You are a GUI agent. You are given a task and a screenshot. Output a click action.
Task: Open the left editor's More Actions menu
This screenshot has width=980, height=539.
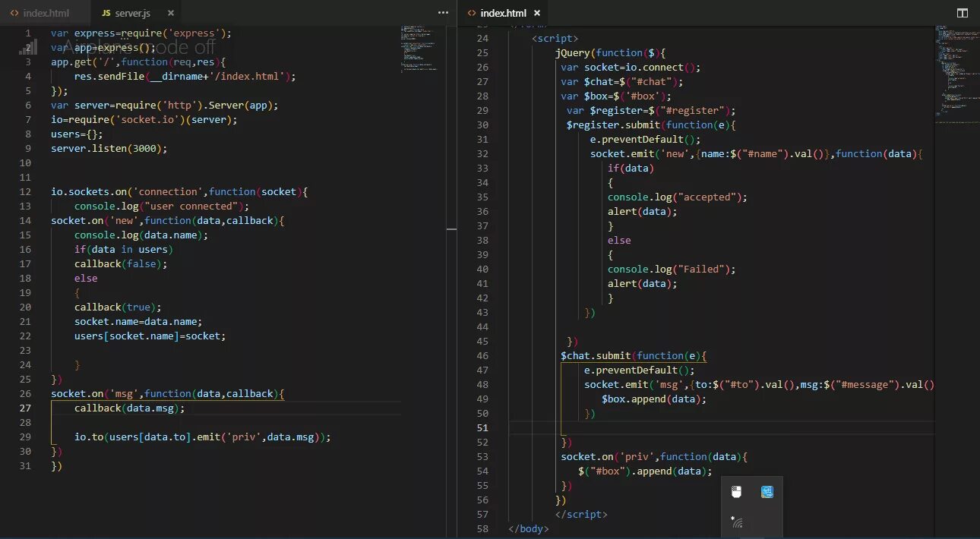click(443, 13)
